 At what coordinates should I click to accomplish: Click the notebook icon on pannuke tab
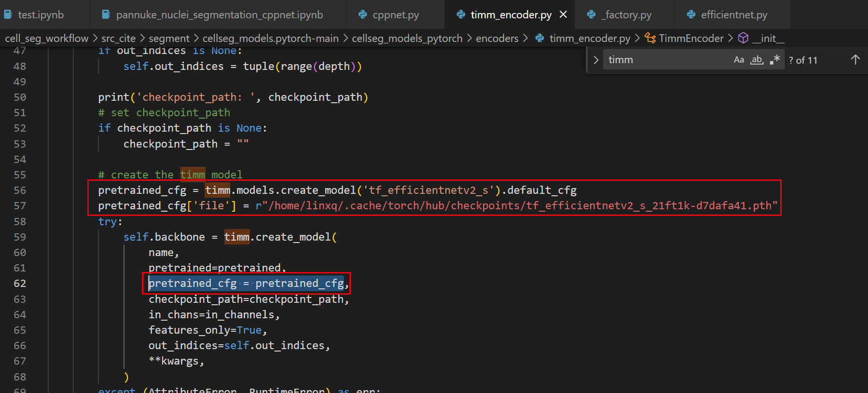pos(106,14)
